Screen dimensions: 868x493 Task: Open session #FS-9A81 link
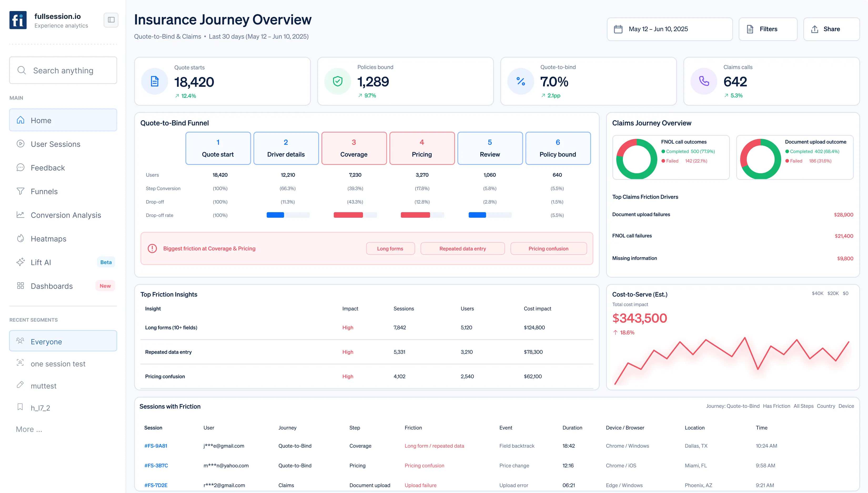(x=156, y=446)
